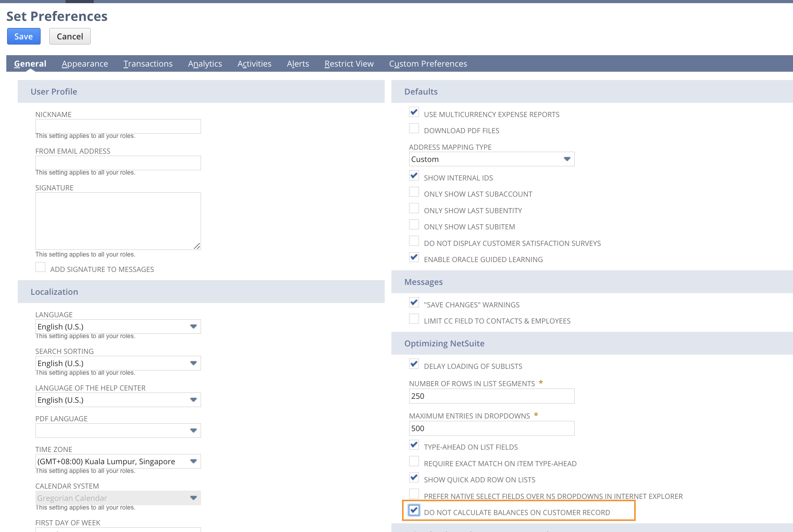Enable Add Signature to Messages
Image resolution: width=793 pixels, height=532 pixels.
(40, 267)
